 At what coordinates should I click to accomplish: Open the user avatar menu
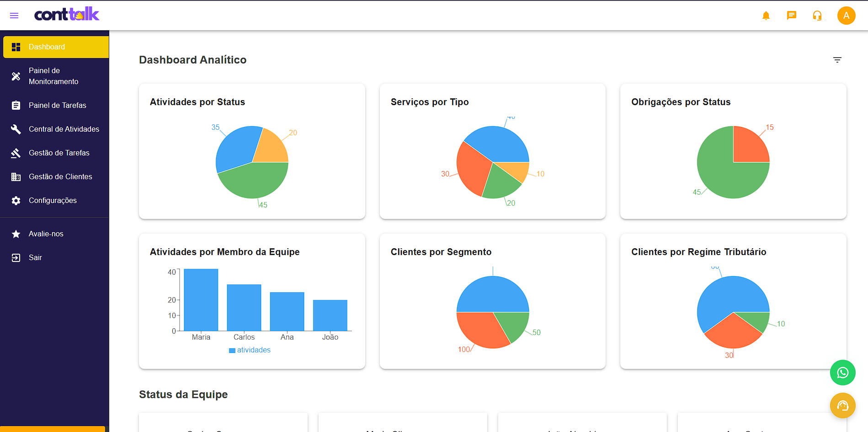coord(847,15)
